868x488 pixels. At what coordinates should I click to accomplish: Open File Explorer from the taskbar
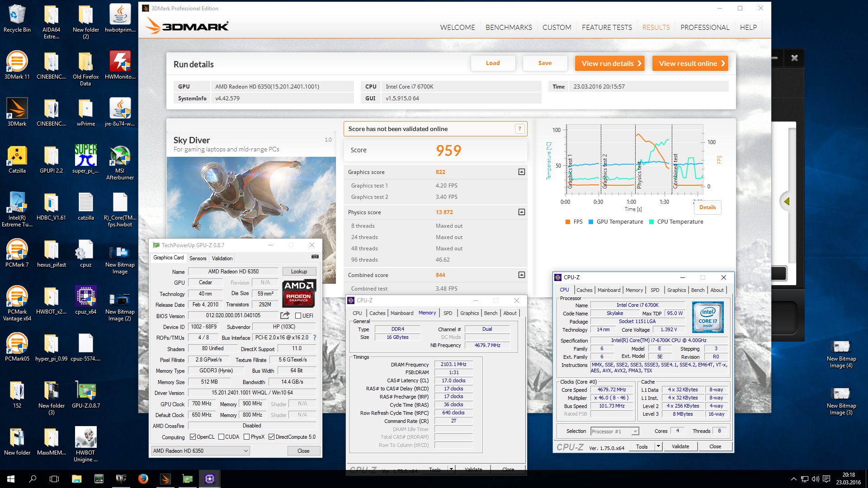(77, 479)
